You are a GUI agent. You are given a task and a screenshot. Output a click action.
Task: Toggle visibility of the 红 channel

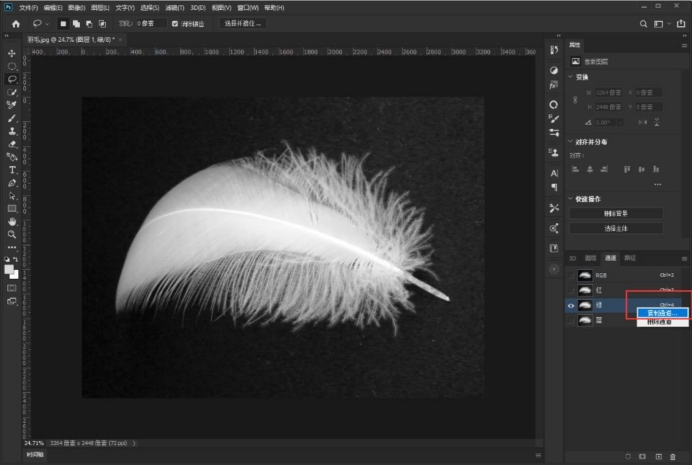[571, 290]
